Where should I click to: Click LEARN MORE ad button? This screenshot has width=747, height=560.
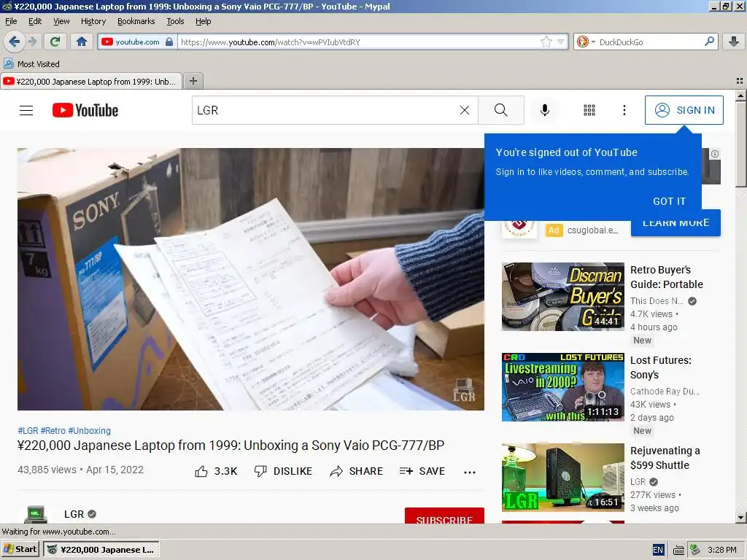point(676,226)
